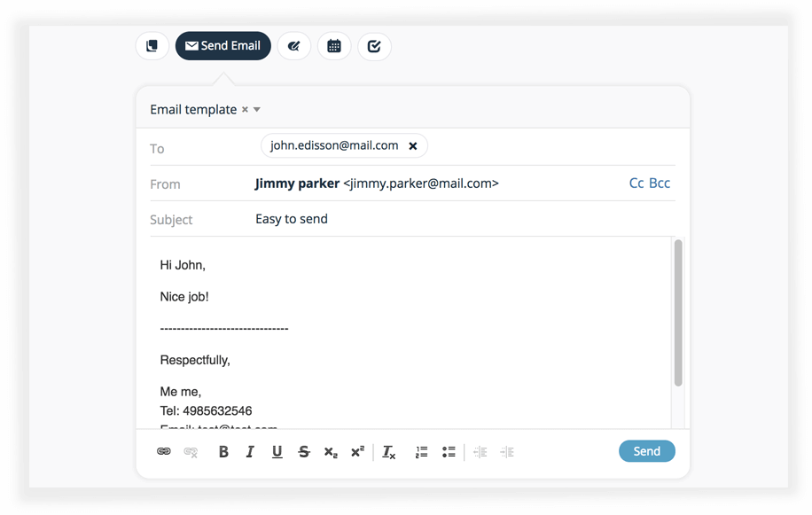
Task: Click the Cc link
Action: (636, 183)
